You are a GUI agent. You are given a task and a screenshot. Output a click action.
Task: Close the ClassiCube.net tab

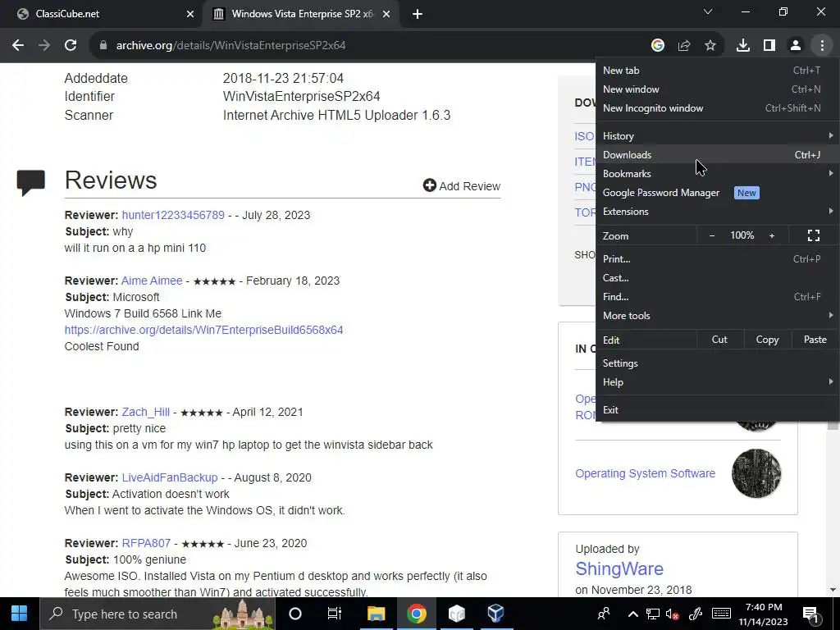point(190,14)
